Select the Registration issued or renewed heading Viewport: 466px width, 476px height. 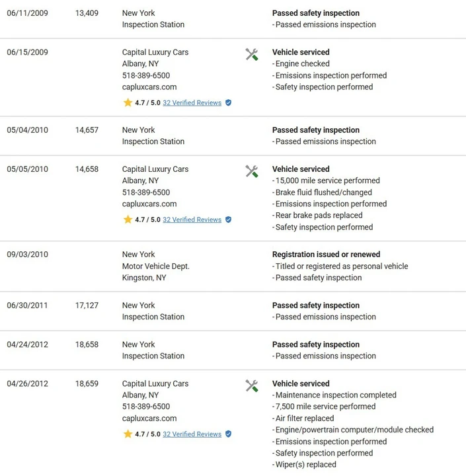tap(326, 255)
